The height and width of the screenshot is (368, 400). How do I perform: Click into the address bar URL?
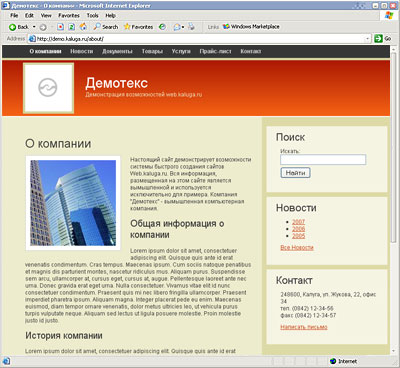(200, 39)
